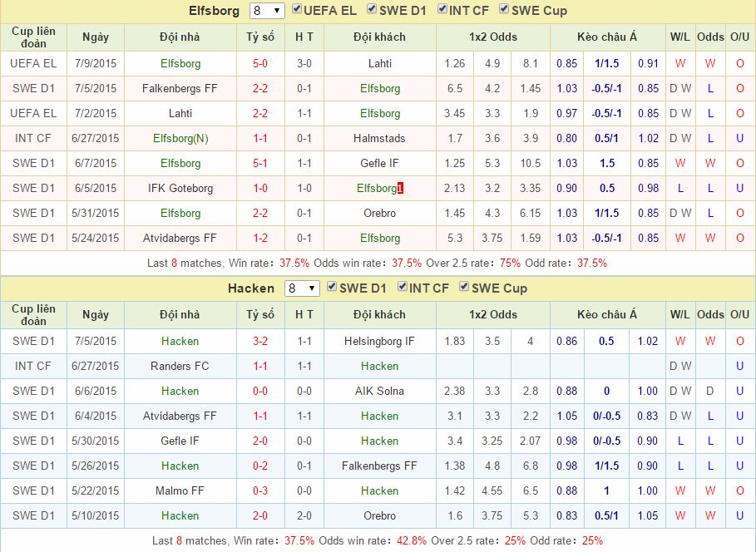756x552 pixels.
Task: Select O/U header in Elfsborg table
Action: (739, 37)
